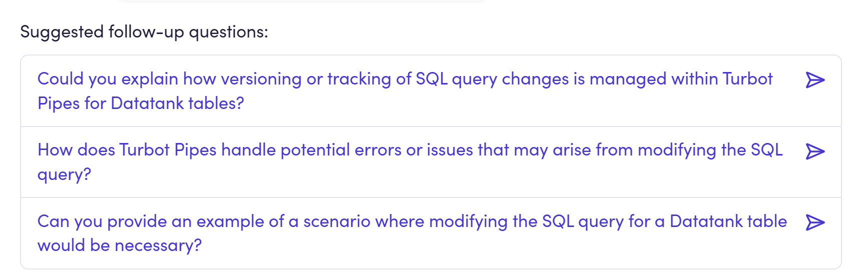Viewport: 868px width, 277px height.
Task: Ask how Turbot Pipes handles potential errors
Action: click(431, 162)
